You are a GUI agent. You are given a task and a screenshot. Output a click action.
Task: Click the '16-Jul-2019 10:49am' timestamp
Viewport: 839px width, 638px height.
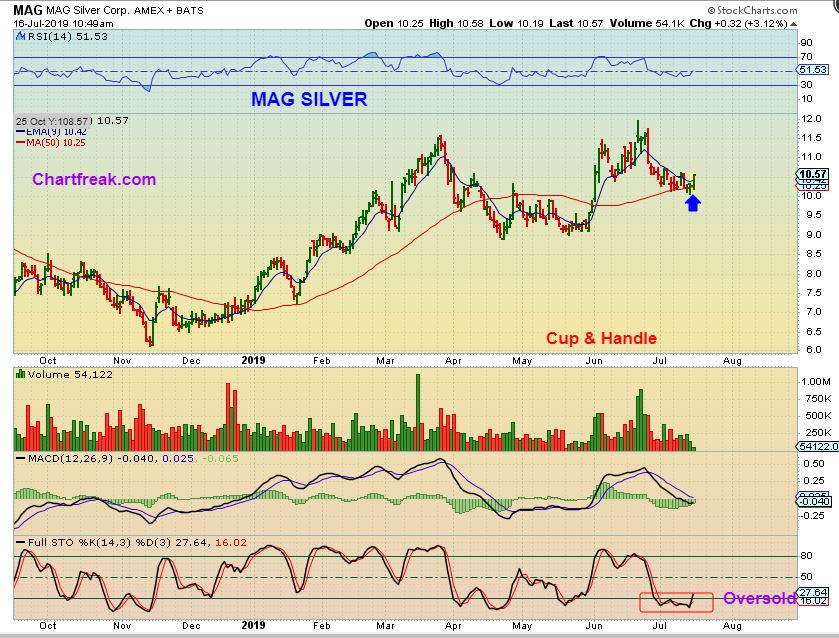pos(63,24)
